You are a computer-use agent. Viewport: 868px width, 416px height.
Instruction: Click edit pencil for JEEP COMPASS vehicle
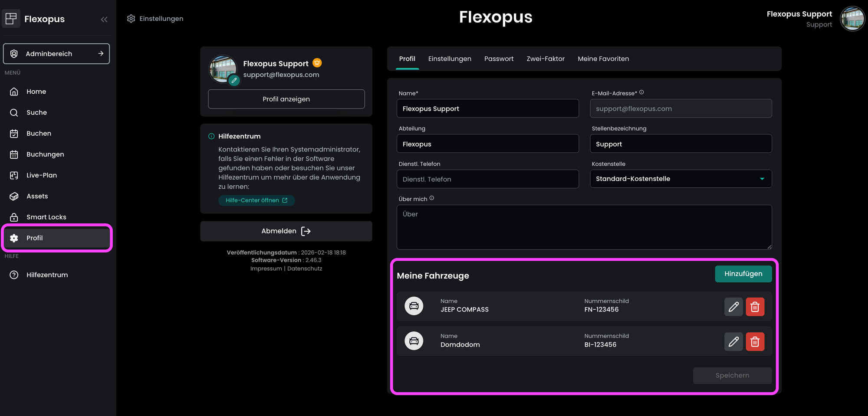click(733, 307)
